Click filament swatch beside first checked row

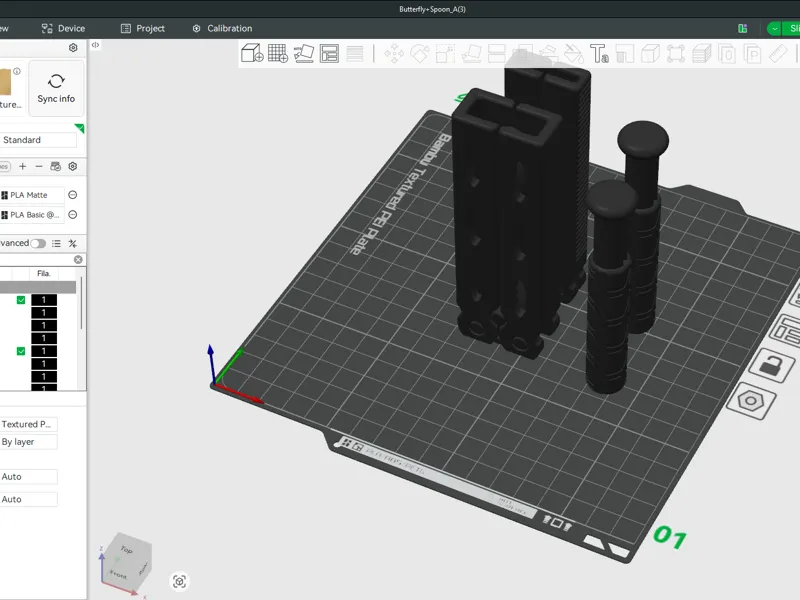click(44, 300)
